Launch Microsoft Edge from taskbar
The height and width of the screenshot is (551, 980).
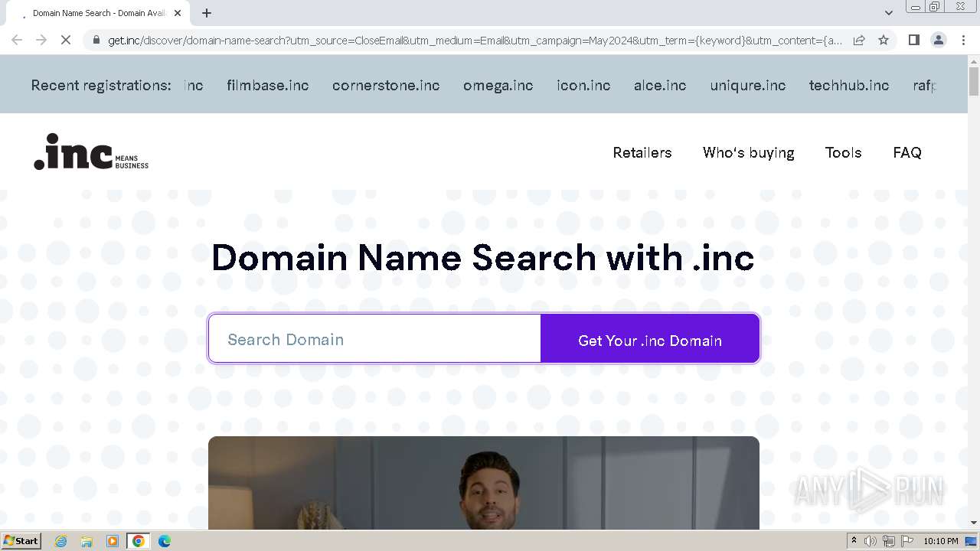[164, 541]
